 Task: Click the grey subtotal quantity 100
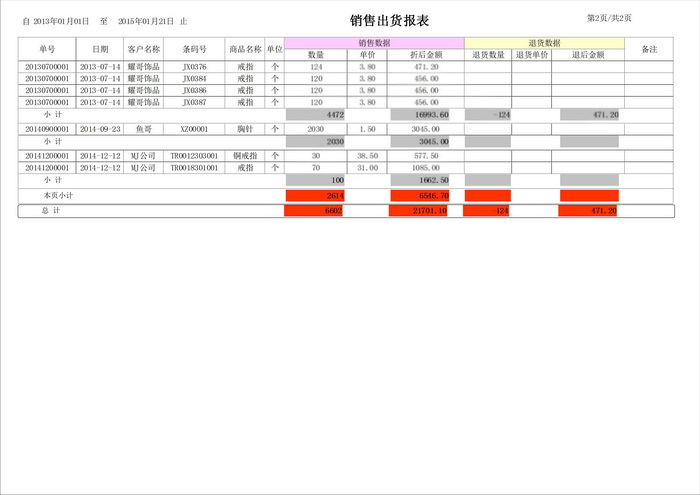pos(315,180)
